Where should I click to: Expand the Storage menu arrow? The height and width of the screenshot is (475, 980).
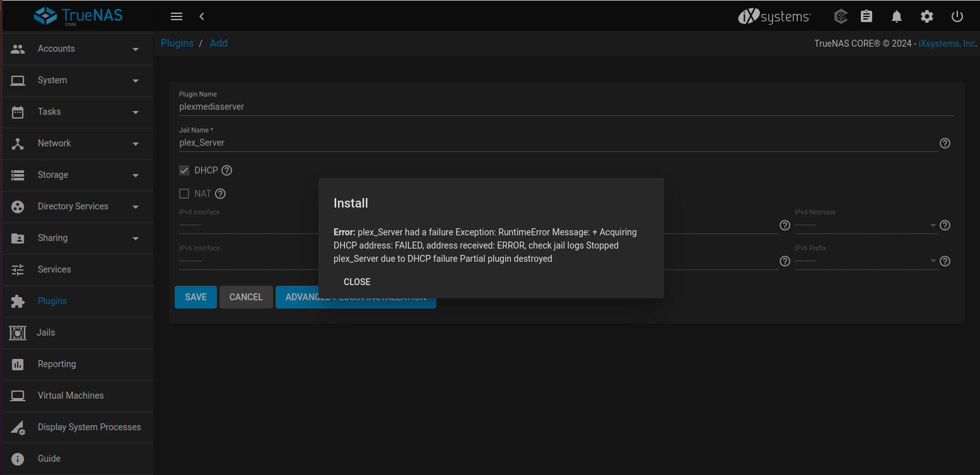(136, 175)
